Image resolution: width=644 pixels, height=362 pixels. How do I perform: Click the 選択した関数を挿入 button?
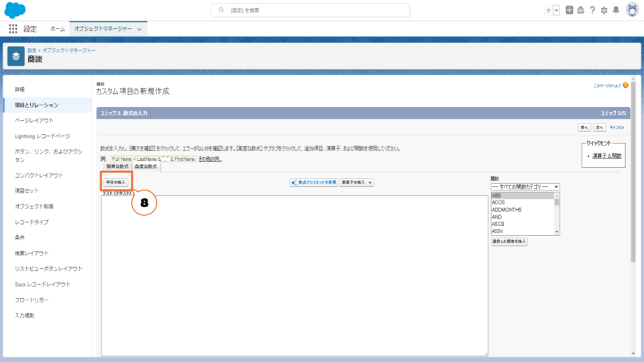(509, 241)
